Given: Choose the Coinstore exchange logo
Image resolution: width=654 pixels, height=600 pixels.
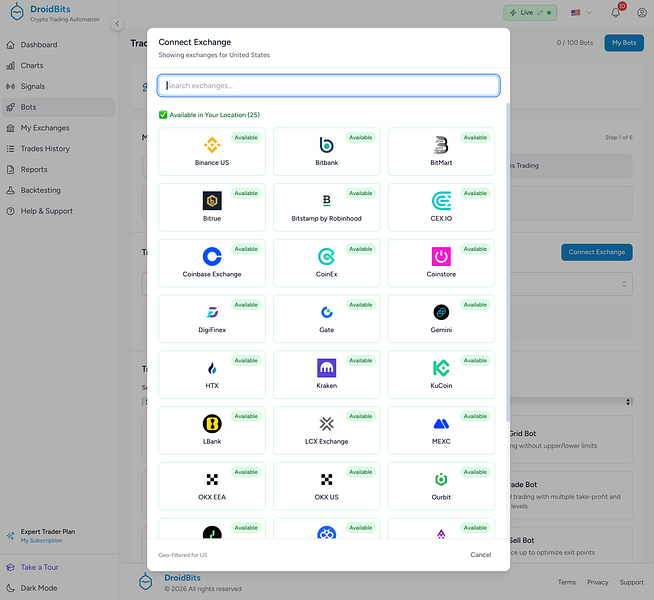Looking at the screenshot, I should pos(441,256).
